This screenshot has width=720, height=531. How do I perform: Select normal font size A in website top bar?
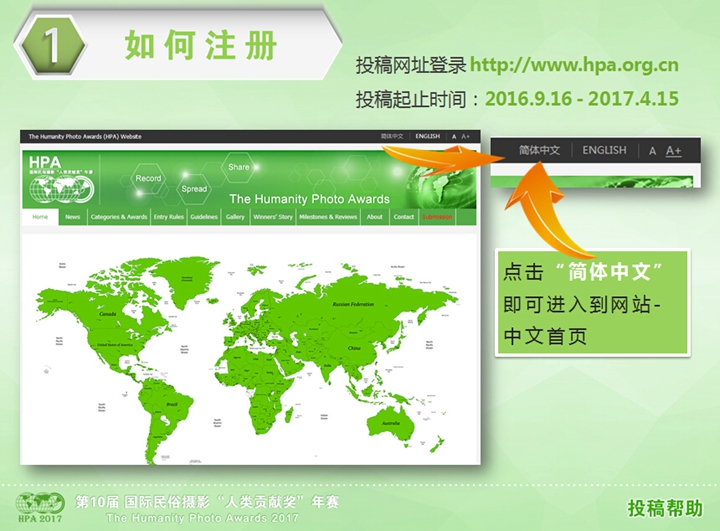pos(454,136)
